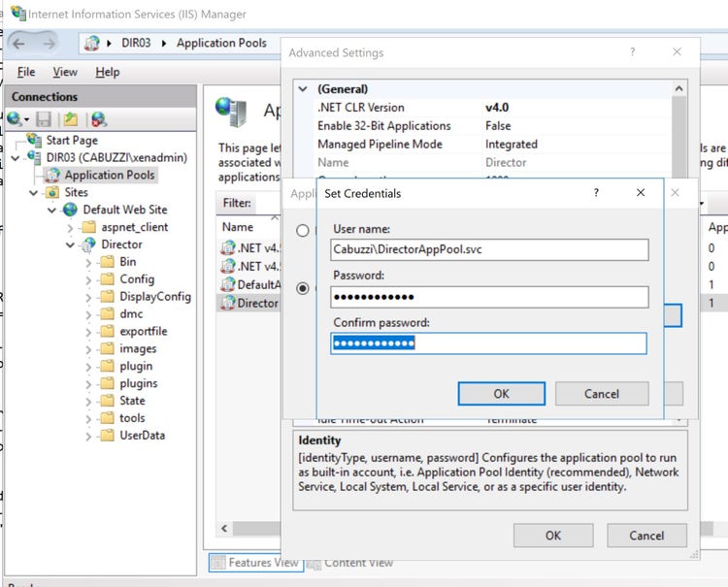The height and width of the screenshot is (587, 728).
Task: Click the first .NET v4.5 pool icon
Action: (227, 247)
